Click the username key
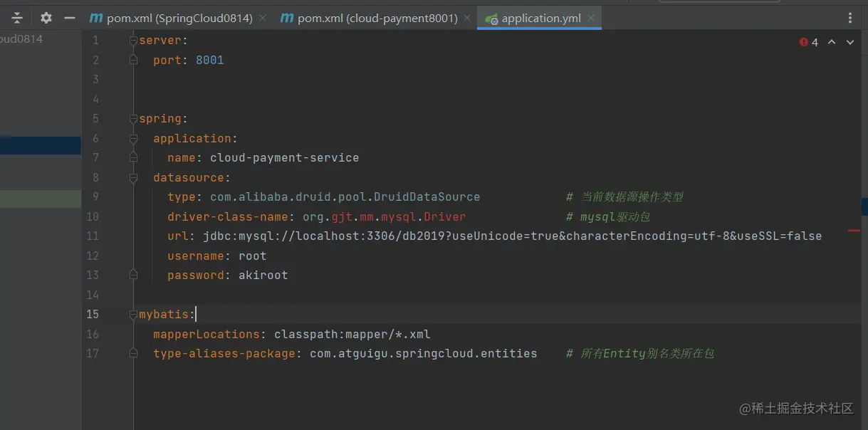 point(196,256)
